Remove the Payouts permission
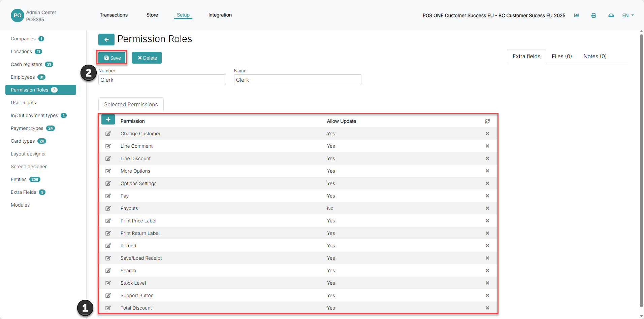The image size is (644, 319). 487,208
